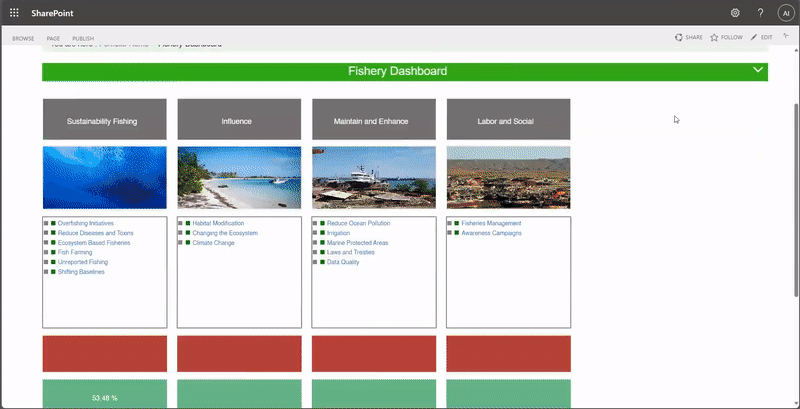Image resolution: width=800 pixels, height=409 pixels.
Task: Click the Maintain and Enhance header tile
Action: (x=374, y=119)
